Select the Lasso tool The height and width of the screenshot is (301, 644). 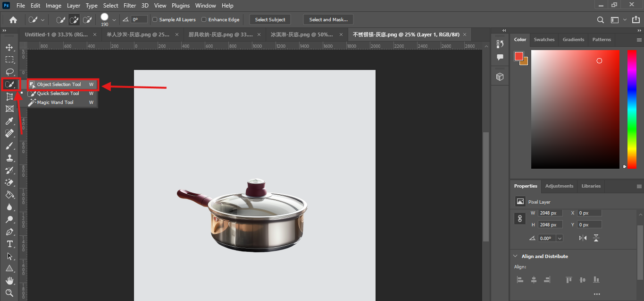tap(9, 72)
